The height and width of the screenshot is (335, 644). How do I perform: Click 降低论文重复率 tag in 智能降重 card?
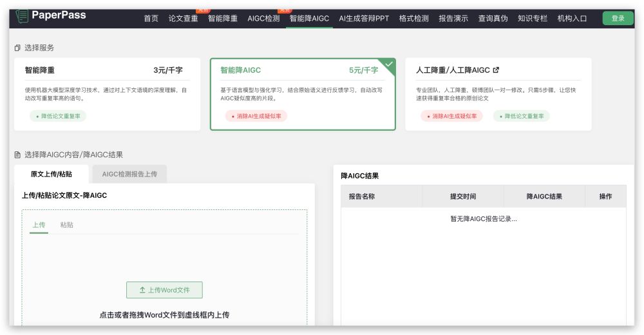pos(58,117)
